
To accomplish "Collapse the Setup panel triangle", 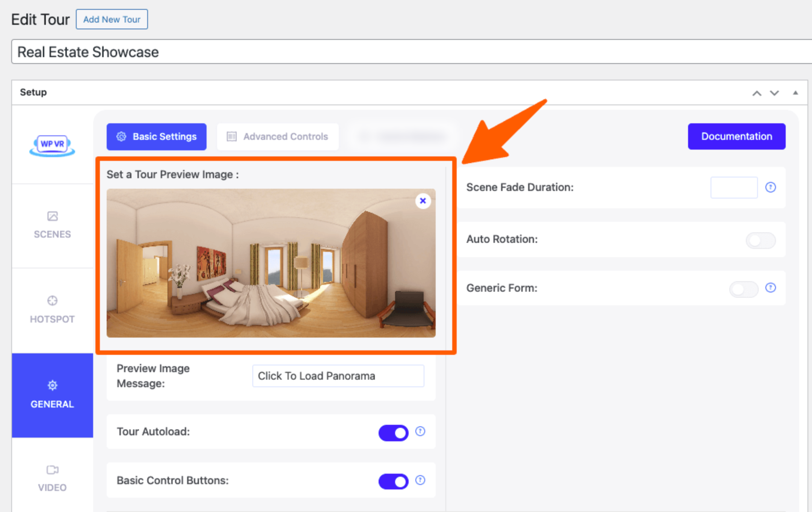I will pyautogui.click(x=795, y=93).
